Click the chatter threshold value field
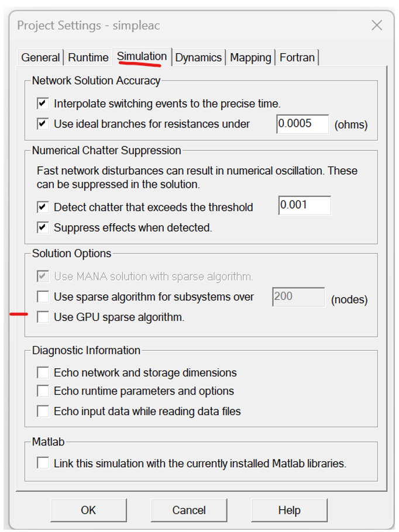The height and width of the screenshot is (532, 399). pos(304,205)
